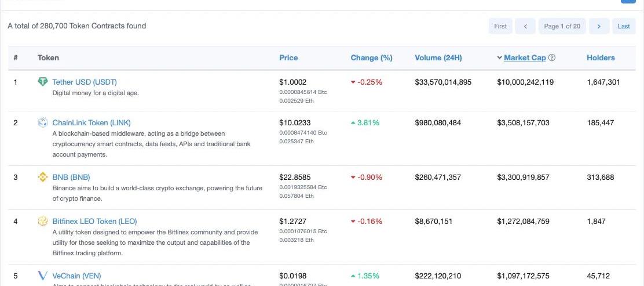Click the -0.16% change value
This screenshot has width=644, height=286.
[x=369, y=222]
